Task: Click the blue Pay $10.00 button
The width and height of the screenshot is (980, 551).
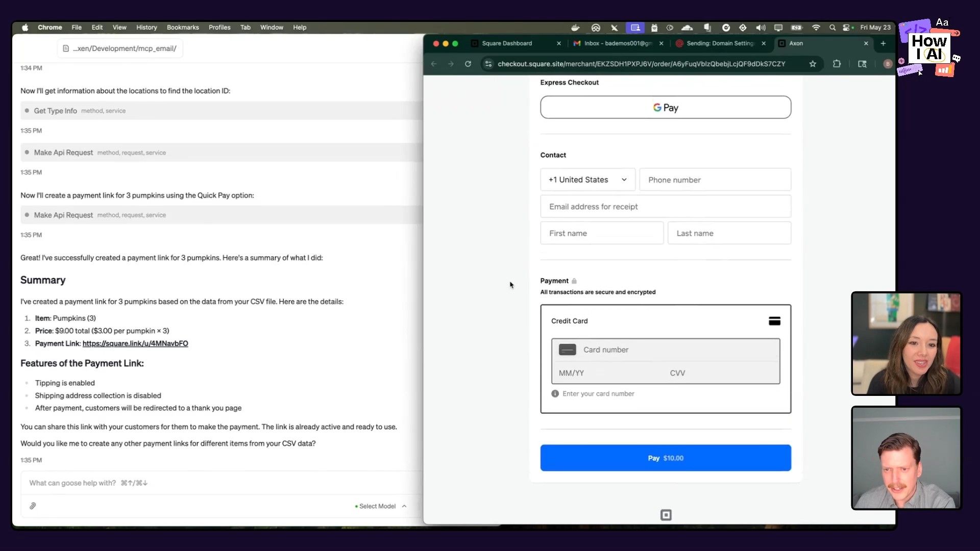Action: pyautogui.click(x=666, y=458)
